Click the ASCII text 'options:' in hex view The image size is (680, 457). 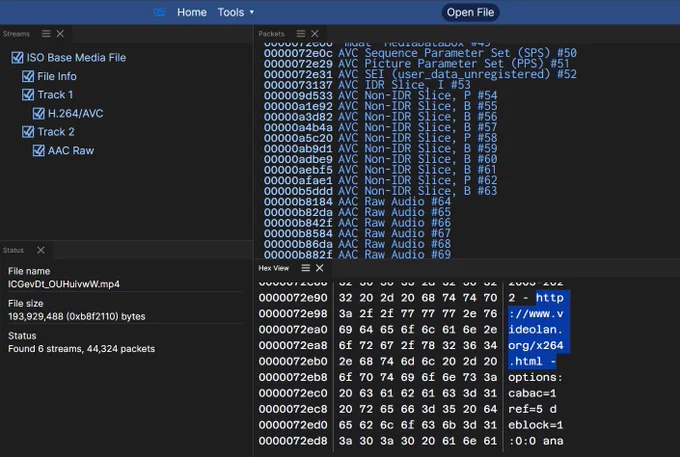[x=535, y=378]
